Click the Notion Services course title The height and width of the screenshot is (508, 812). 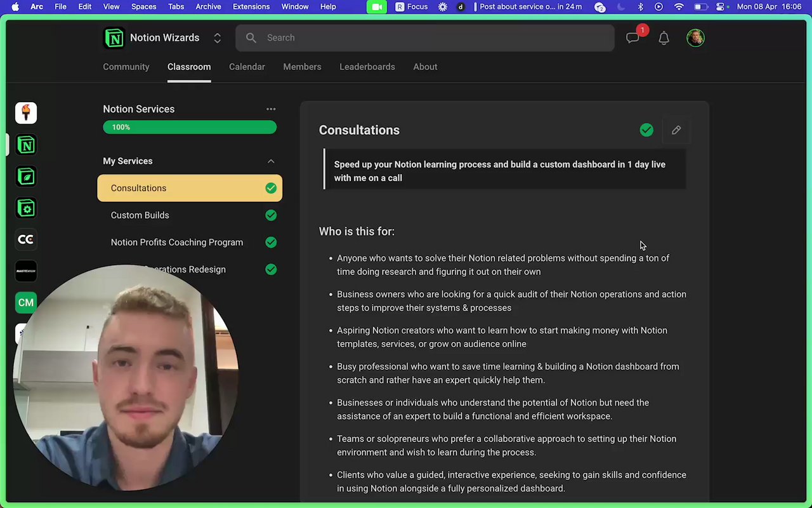[138, 109]
